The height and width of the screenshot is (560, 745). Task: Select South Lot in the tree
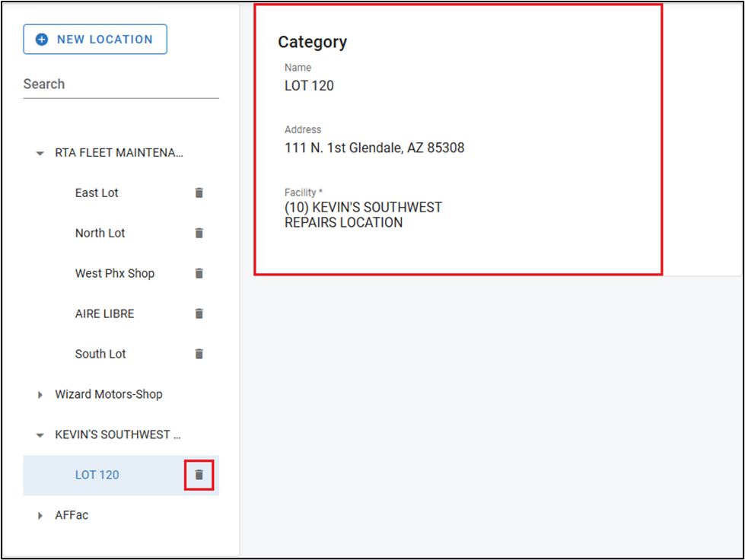point(100,354)
